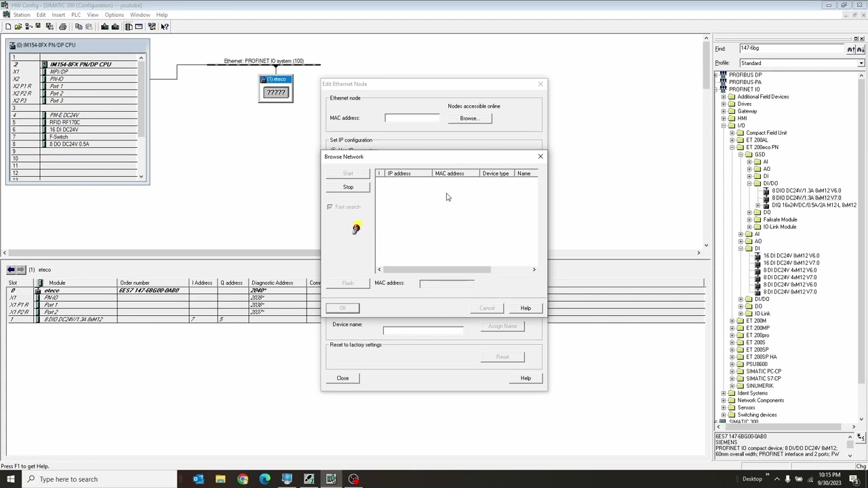The image size is (868, 488).
Task: Expand the Failsafe Module folder
Action: click(749, 220)
